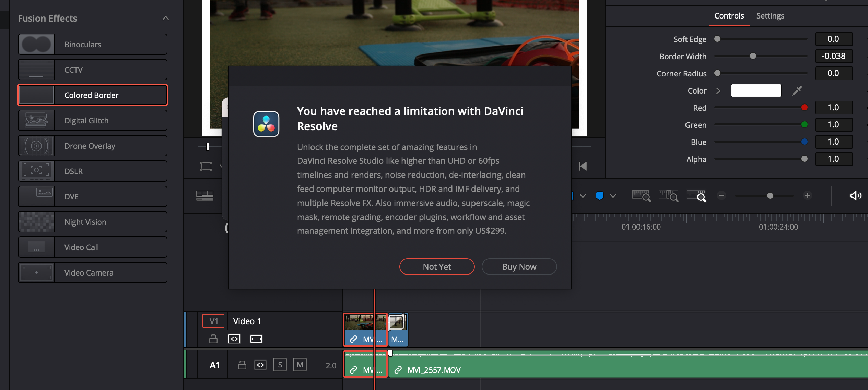Switch to the Settings tab

click(x=770, y=16)
